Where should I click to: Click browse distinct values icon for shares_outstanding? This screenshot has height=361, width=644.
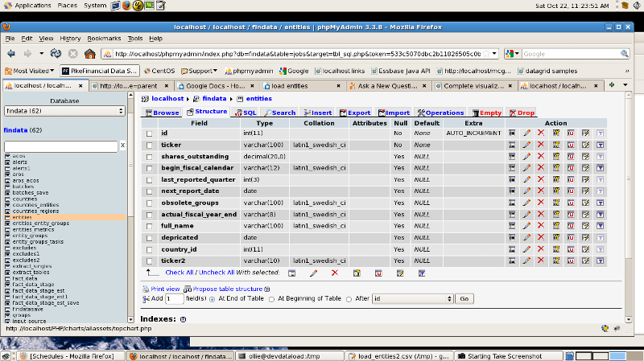512,156
